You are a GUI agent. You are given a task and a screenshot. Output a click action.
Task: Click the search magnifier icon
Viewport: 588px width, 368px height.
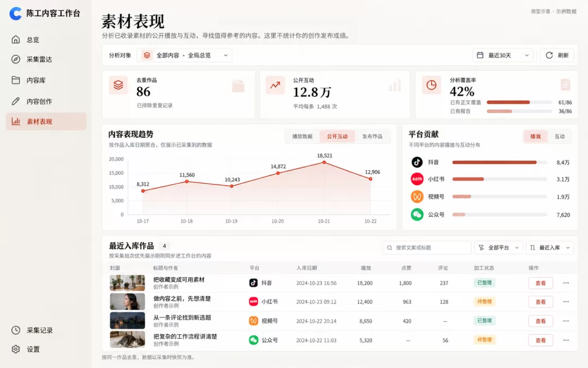tap(390, 248)
